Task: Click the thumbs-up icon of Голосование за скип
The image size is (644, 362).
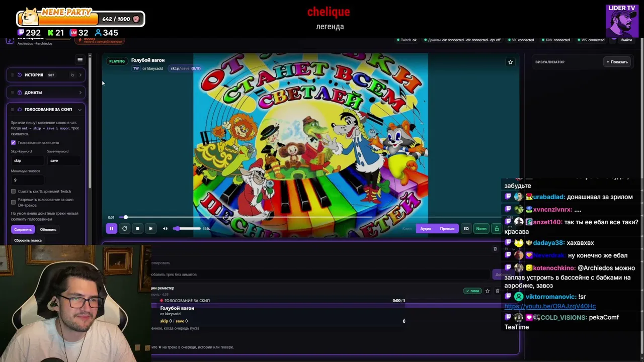Action: [x=20, y=109]
